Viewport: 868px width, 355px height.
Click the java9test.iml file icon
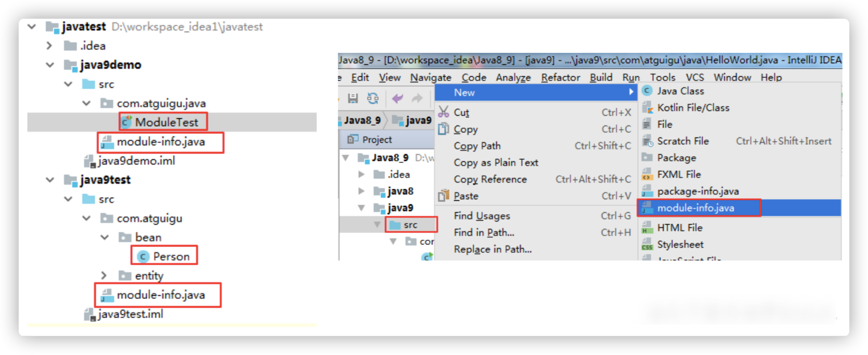coord(90,314)
